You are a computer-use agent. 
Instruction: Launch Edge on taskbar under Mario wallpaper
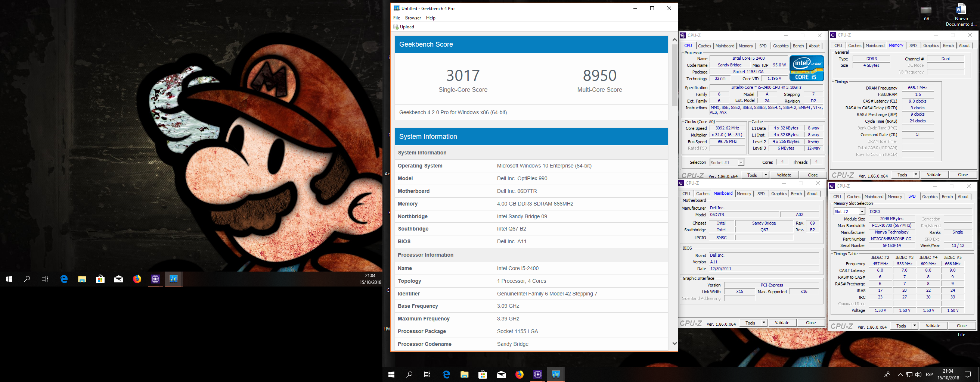(x=64, y=279)
